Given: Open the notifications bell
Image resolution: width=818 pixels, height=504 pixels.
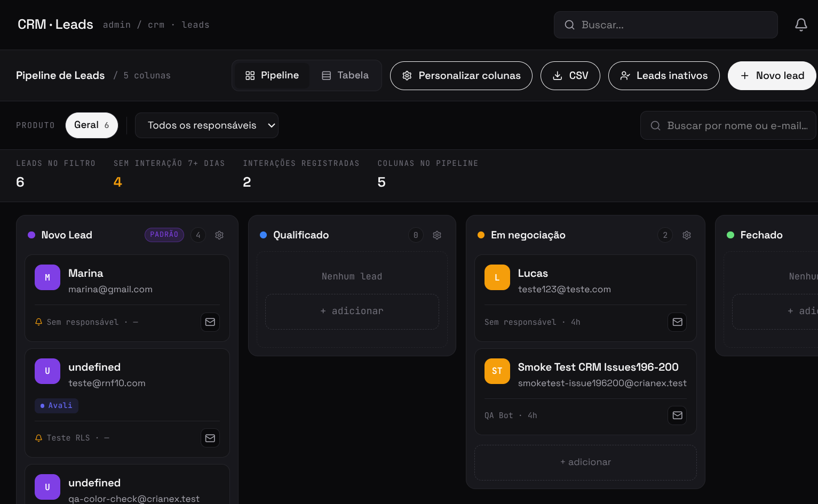Looking at the screenshot, I should [x=801, y=25].
